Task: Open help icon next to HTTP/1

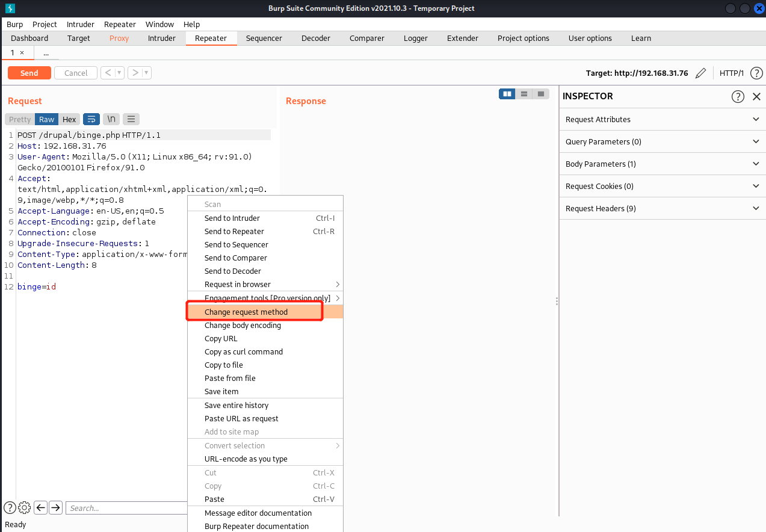Action: point(756,73)
